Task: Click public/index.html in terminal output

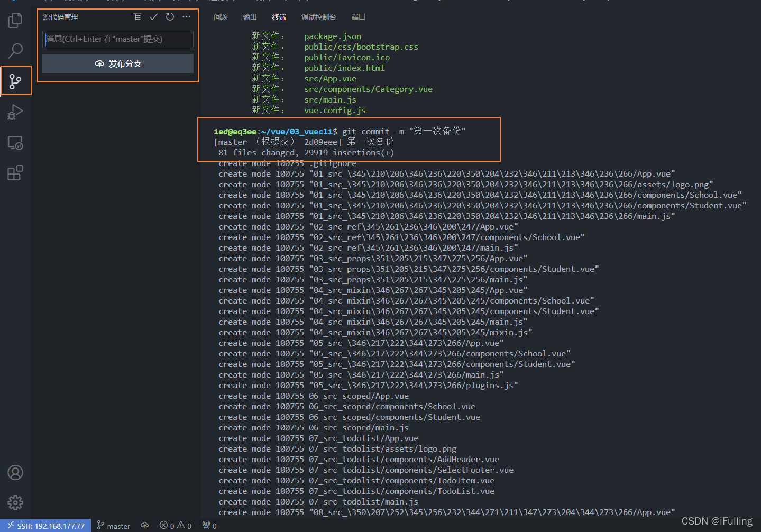Action: tap(344, 68)
